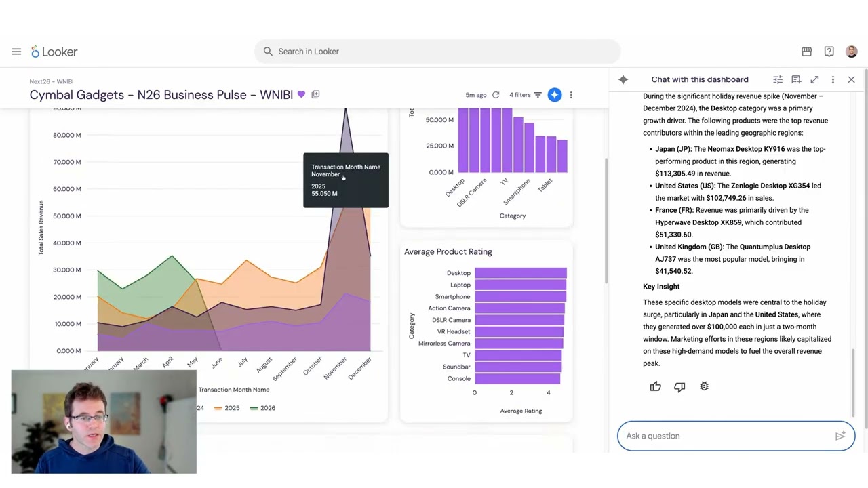Give the response a thumbs up
This screenshot has height=488, width=868.
pyautogui.click(x=655, y=386)
